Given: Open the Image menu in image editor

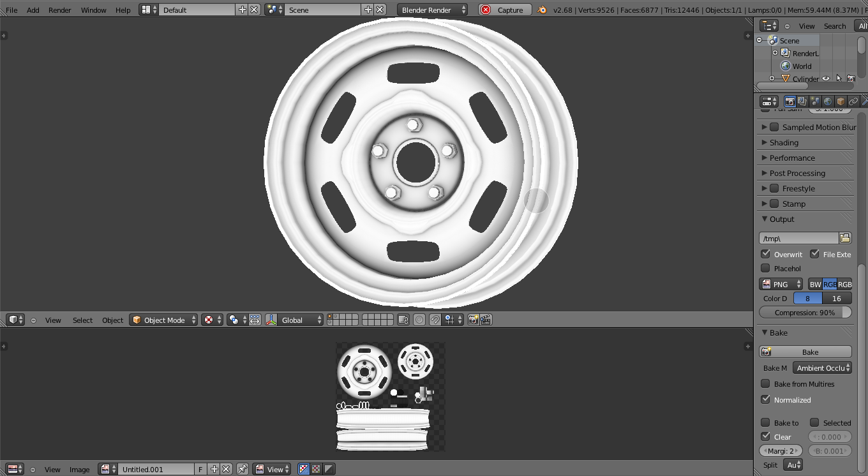Looking at the screenshot, I should click(x=79, y=469).
